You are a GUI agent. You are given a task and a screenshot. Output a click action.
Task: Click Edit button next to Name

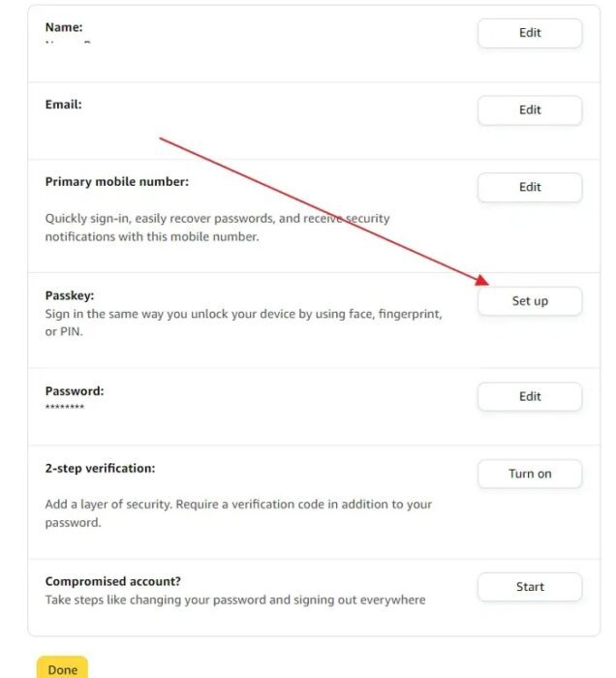tap(530, 33)
